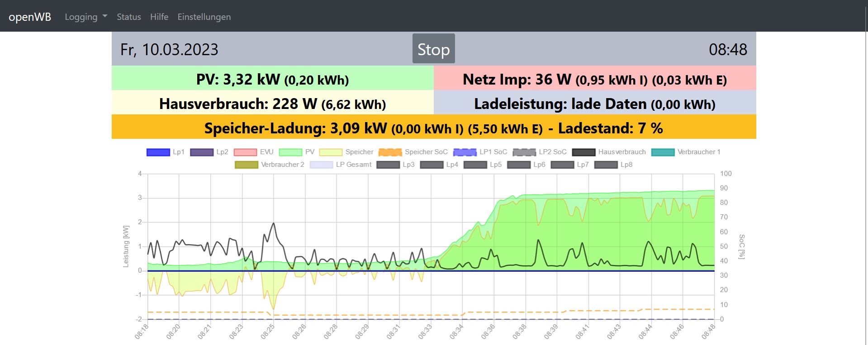
Task: Toggle Speicher SoC dashed legend item
Action: [390, 152]
